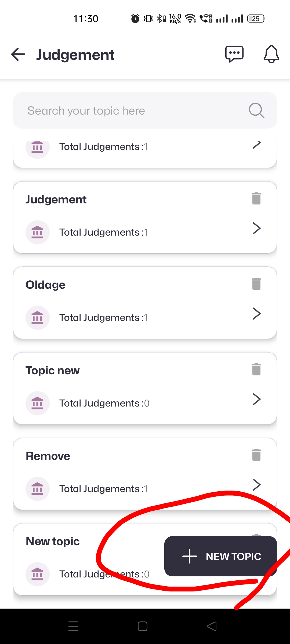Focus the Search your topic here field

tap(129, 111)
